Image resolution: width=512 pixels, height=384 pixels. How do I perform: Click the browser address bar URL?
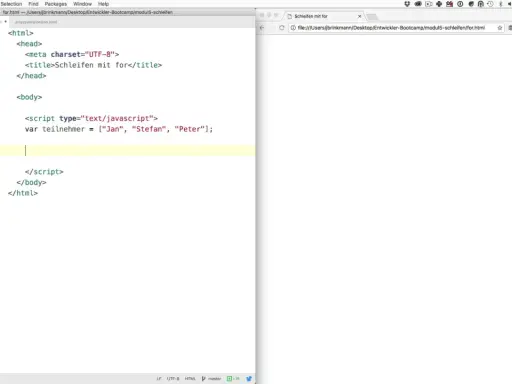391,28
